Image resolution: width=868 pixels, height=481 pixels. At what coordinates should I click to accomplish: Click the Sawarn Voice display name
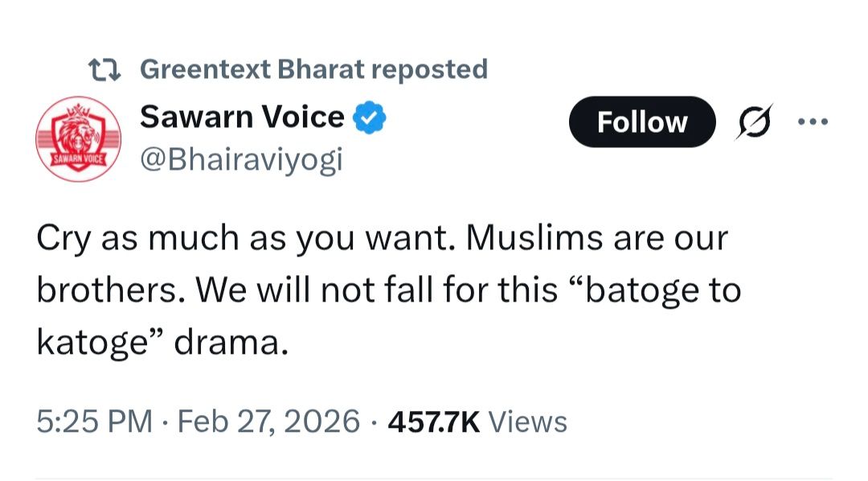(242, 117)
